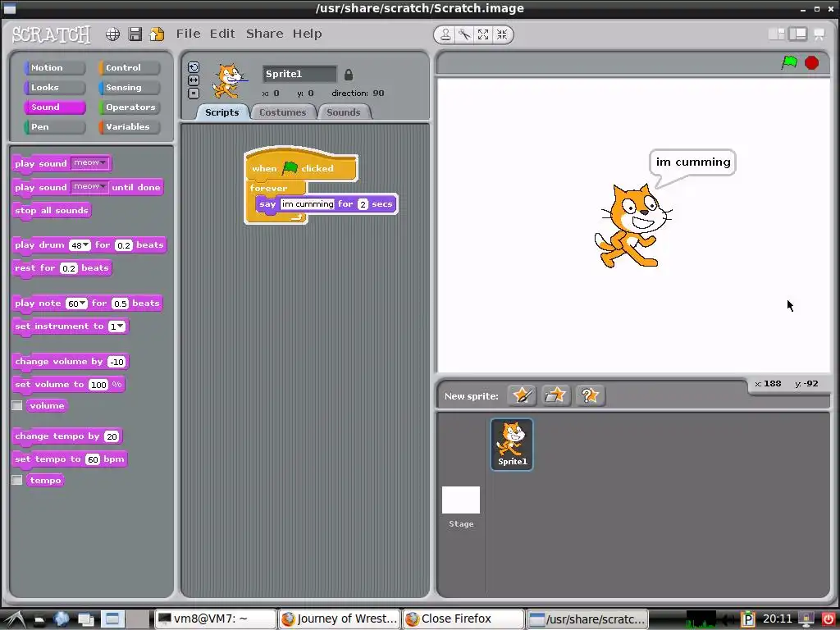Click the play drum beats value 0.2

point(124,245)
